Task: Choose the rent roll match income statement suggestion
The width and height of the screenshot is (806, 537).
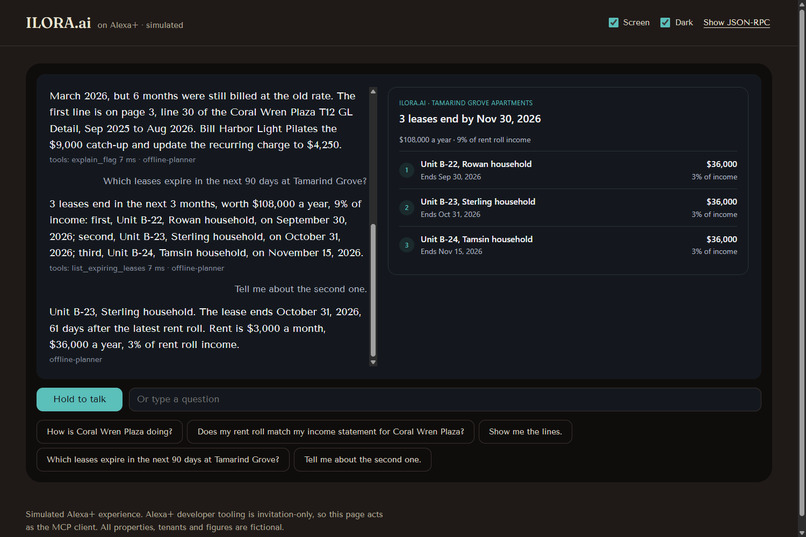Action: coord(331,432)
